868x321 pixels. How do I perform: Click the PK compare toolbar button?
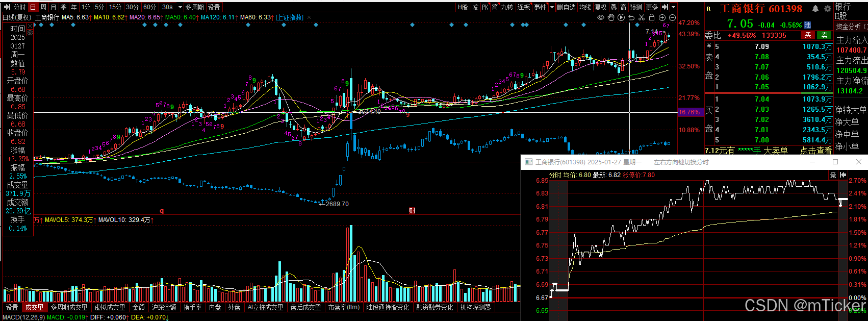click(x=485, y=7)
